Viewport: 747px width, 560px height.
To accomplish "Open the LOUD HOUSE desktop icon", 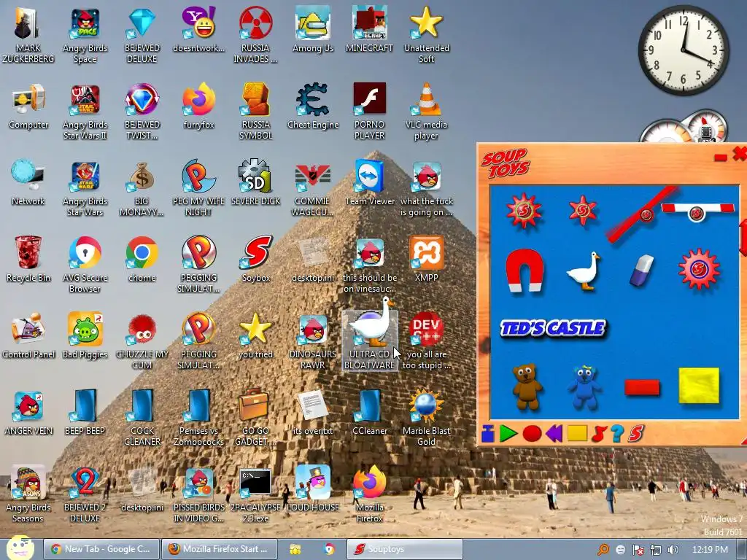I will click(312, 489).
